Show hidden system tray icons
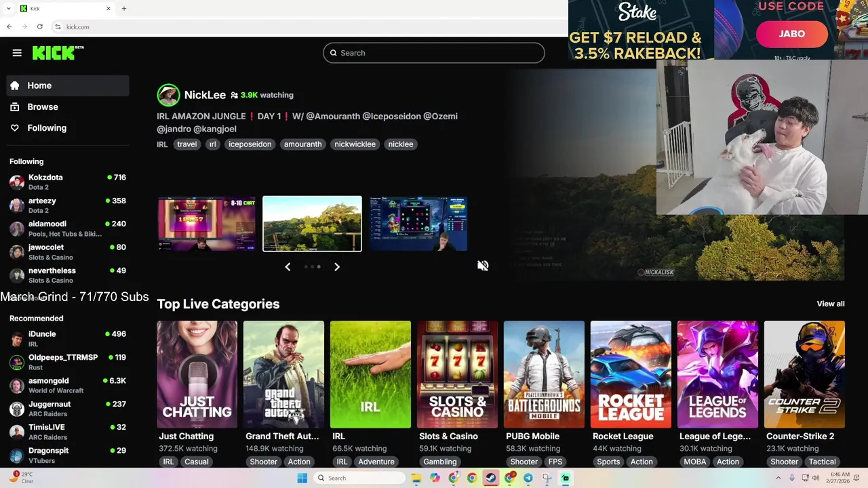 coord(778,478)
